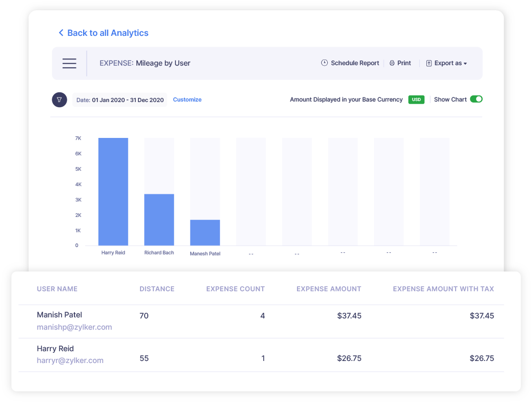Image resolution: width=532 pixels, height=403 pixels.
Task: Click the back chevron beside Back to all Analytics
Action: (61, 32)
